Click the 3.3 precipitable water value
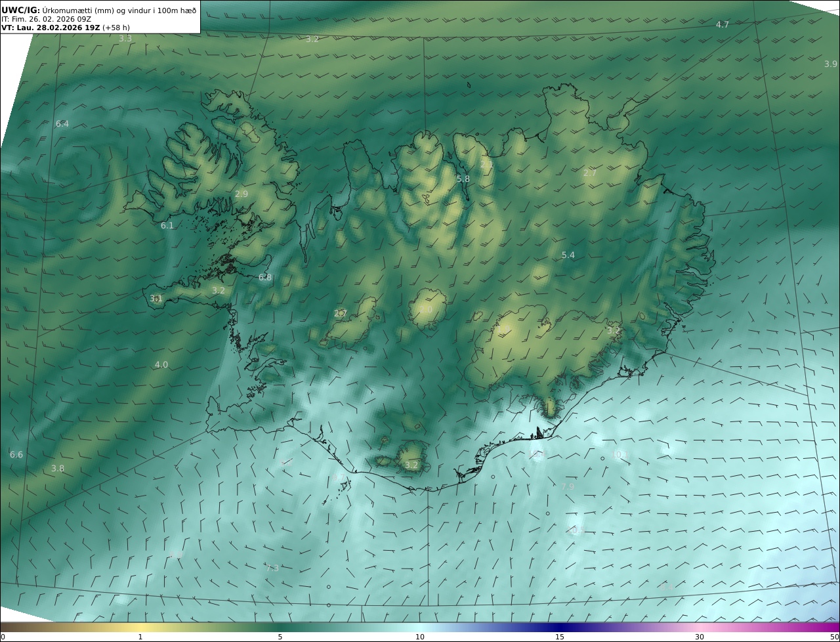The image size is (840, 642). pyautogui.click(x=125, y=39)
